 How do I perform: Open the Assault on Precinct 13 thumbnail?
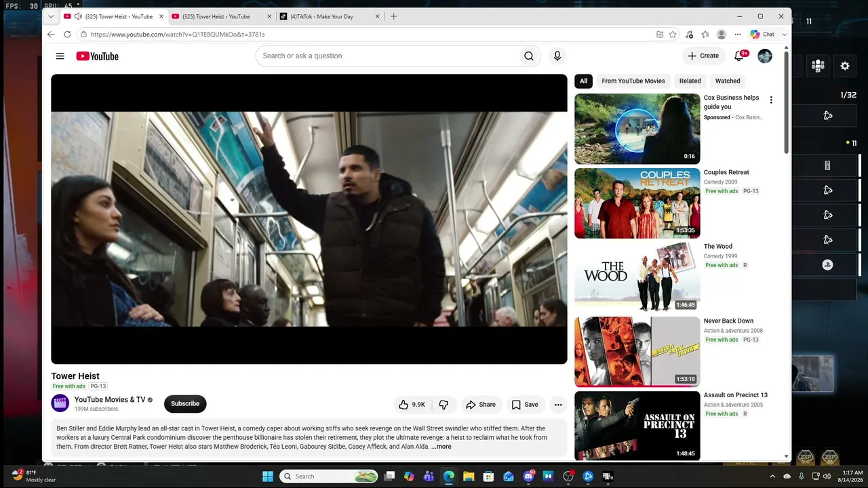[x=637, y=426]
